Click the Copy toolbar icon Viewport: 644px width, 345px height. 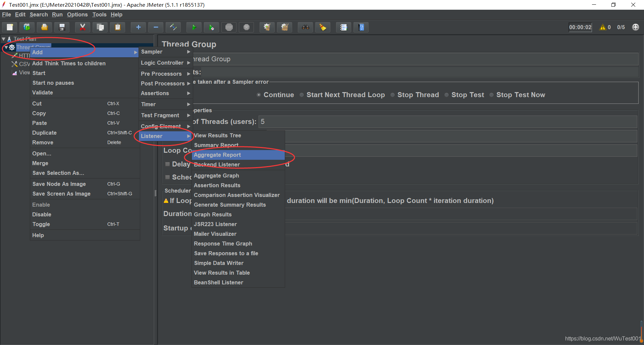pyautogui.click(x=100, y=27)
